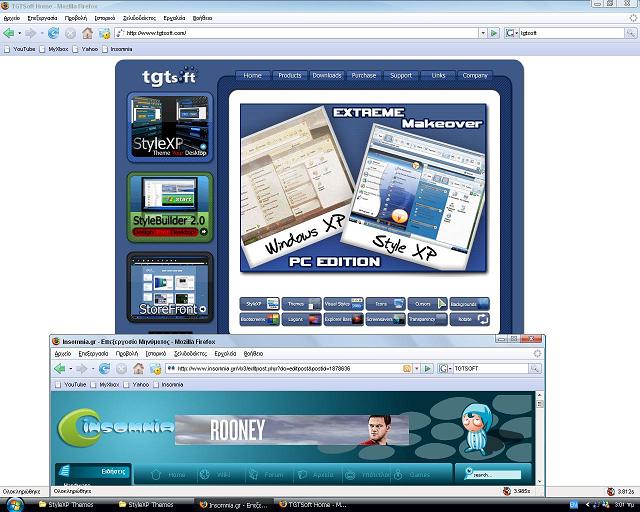
Task: Click the Windows Start orb
Action: click(14, 505)
